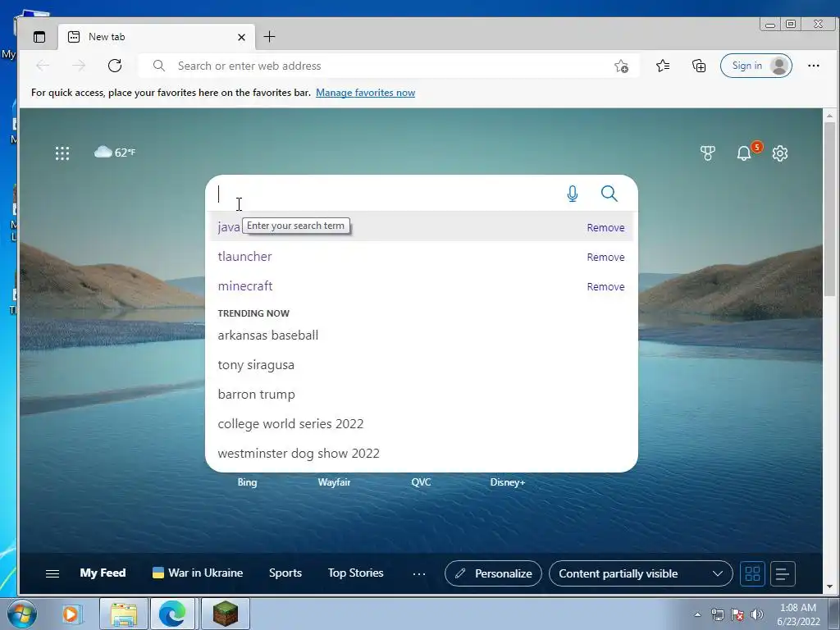840x630 pixels.
Task: Open the Bing quick link
Action: (247, 482)
